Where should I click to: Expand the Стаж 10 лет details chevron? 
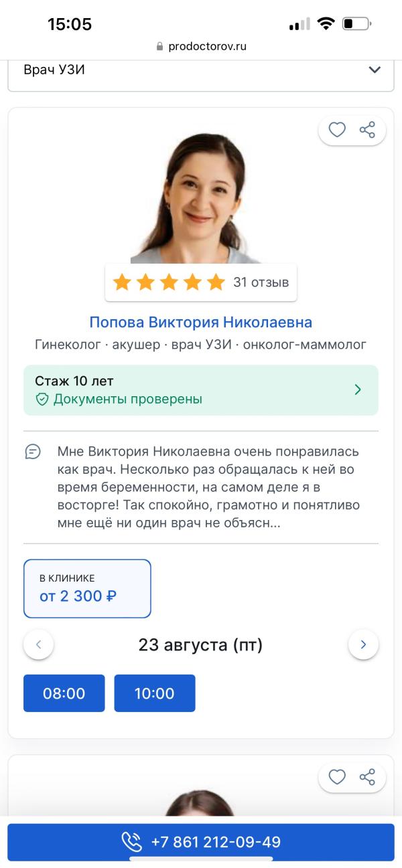(x=358, y=389)
